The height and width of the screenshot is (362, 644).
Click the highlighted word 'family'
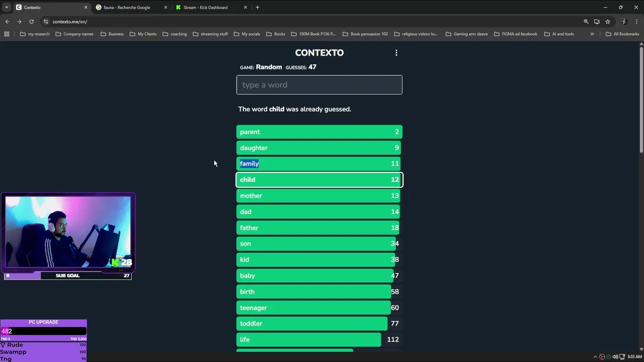(250, 163)
